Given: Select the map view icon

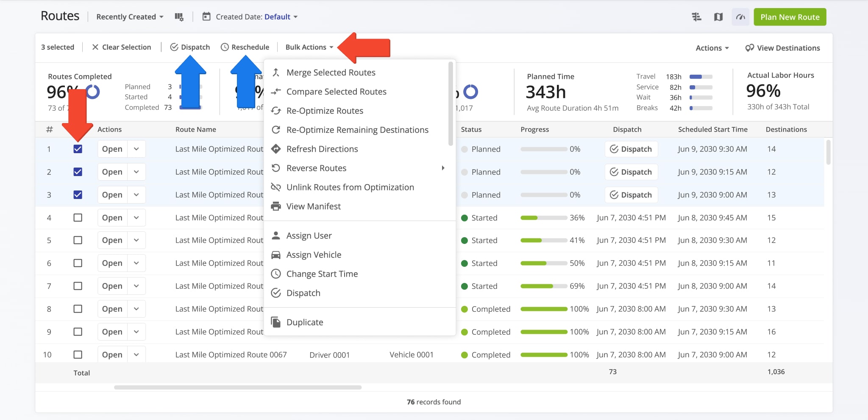Looking at the screenshot, I should [x=718, y=17].
